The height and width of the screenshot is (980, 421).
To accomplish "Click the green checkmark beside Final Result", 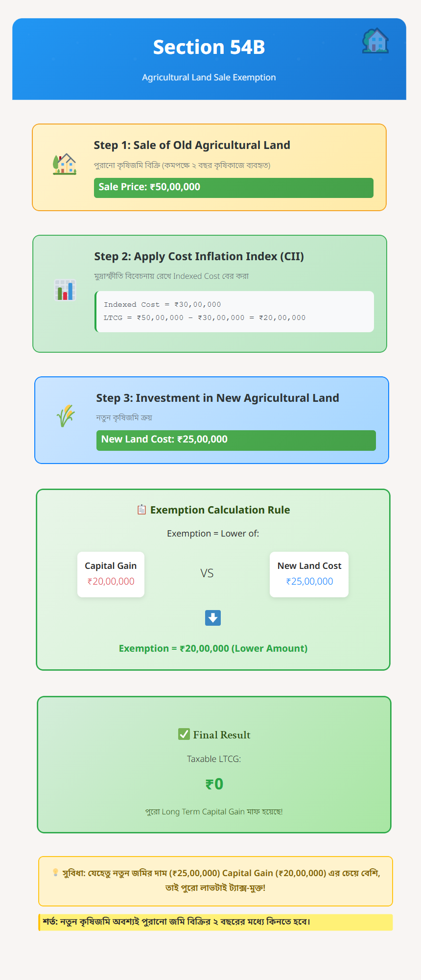I will (184, 734).
